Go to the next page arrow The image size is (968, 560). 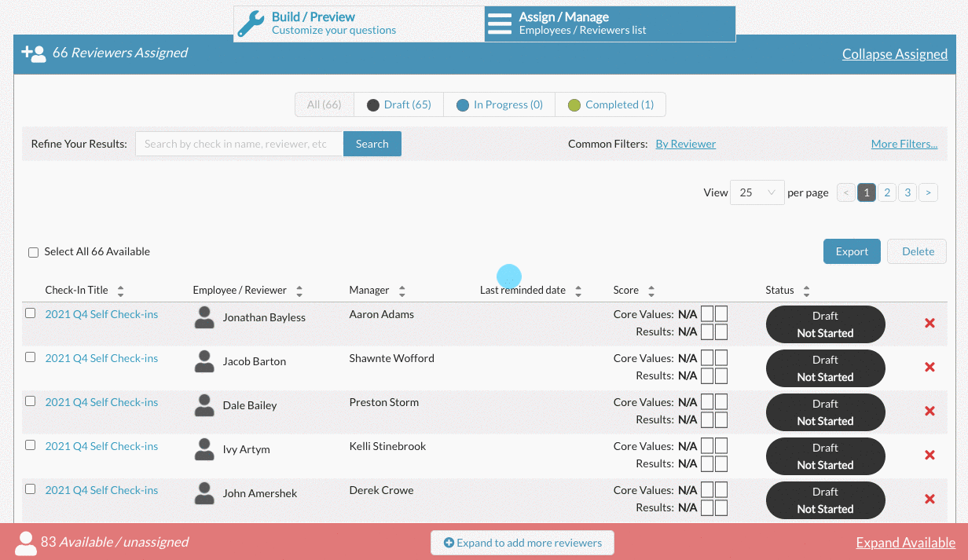(x=928, y=192)
